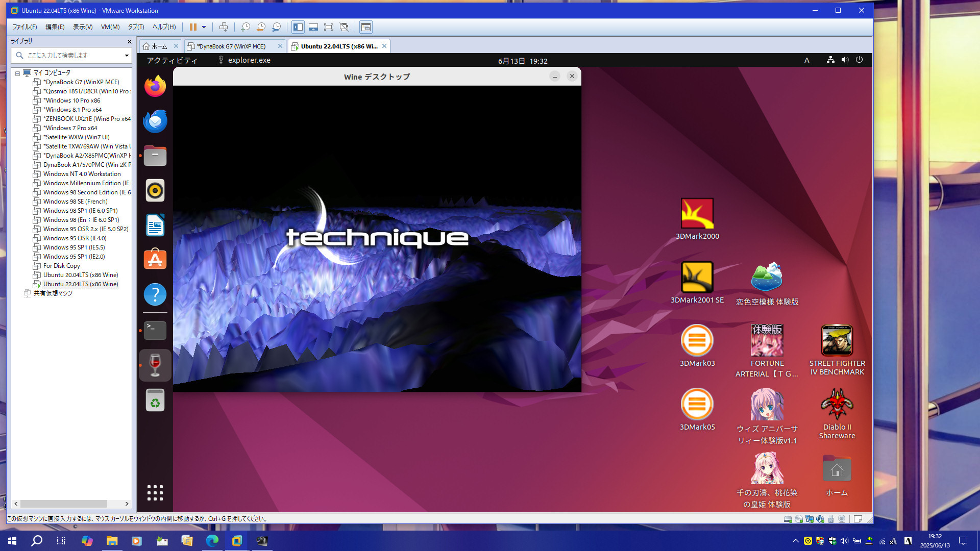
Task: Select Ubuntu 20.04LTS (x86 Wine) in library
Action: point(80,275)
